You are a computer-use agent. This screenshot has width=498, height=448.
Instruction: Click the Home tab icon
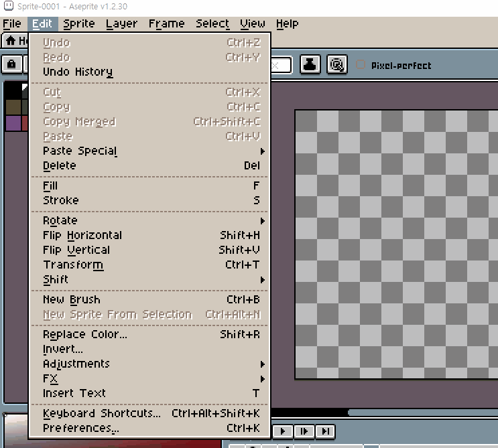coord(11,41)
